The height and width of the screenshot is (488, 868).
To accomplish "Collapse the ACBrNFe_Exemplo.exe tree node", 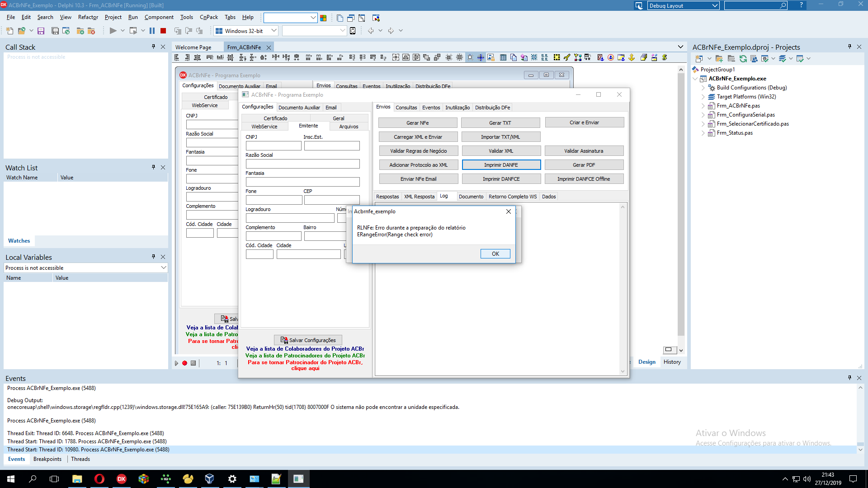I will (x=695, y=79).
